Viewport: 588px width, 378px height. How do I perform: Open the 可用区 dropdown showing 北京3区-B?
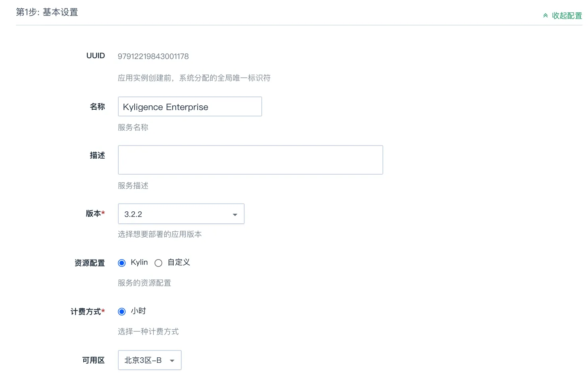(x=150, y=360)
